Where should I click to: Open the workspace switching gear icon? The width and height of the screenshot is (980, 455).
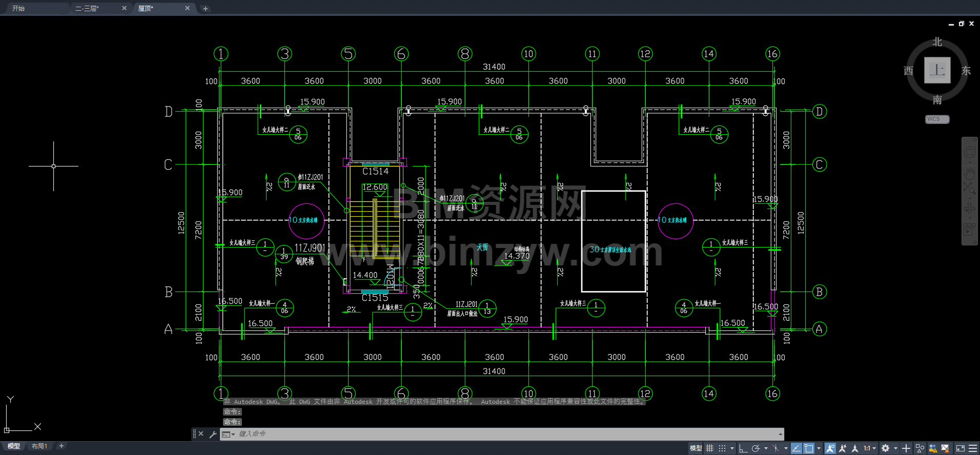(885, 448)
